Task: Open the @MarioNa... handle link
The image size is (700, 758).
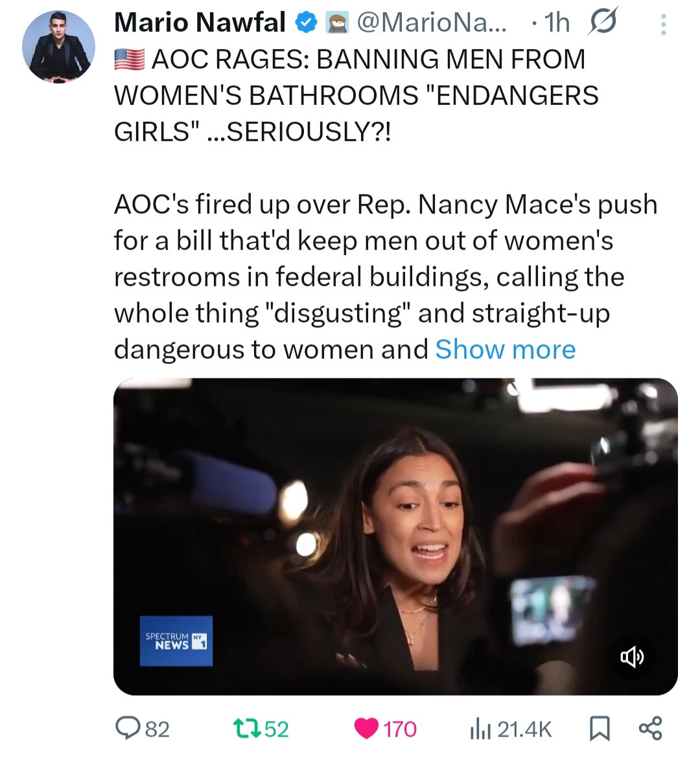Action: coord(433,23)
